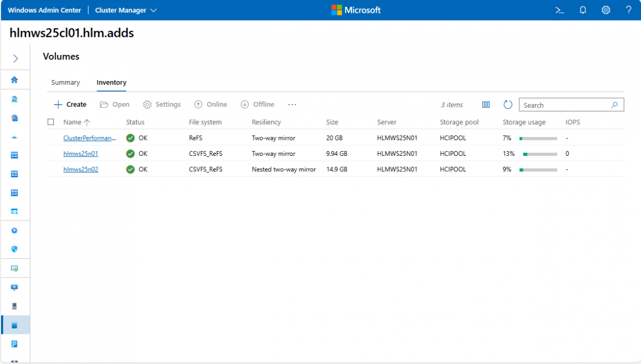Image resolution: width=641 pixels, height=364 pixels.
Task: Tick the select-all checkbox in table header
Action: [x=51, y=122]
